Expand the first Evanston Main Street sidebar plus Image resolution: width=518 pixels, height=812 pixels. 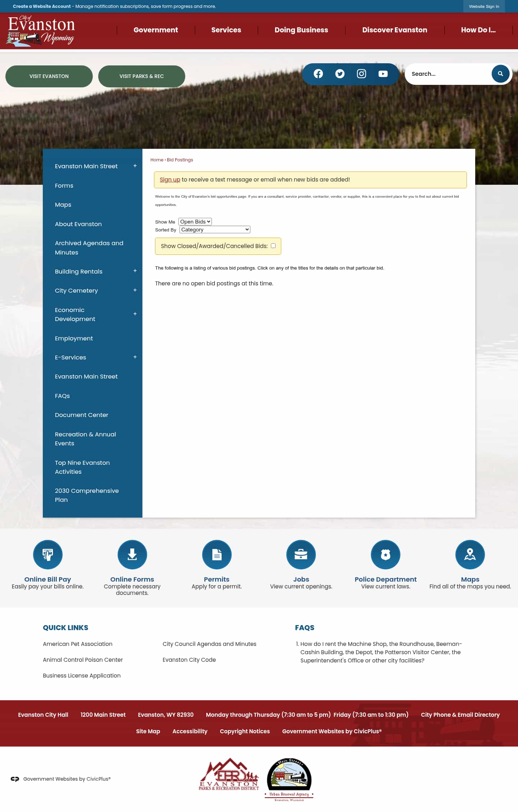point(135,166)
